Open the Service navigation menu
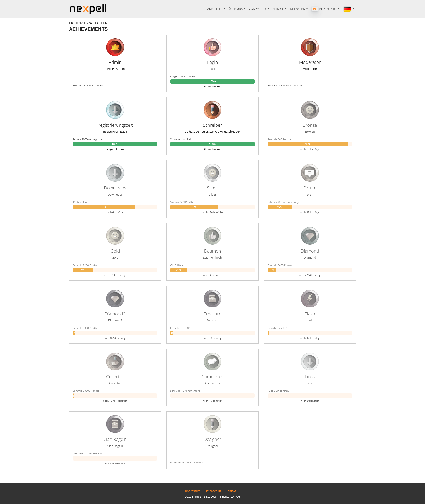Viewport: 425px width, 504px height. point(279,9)
